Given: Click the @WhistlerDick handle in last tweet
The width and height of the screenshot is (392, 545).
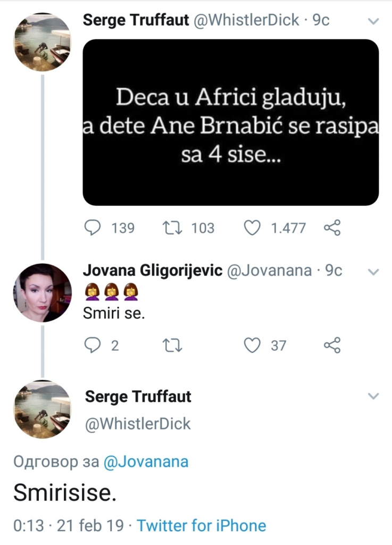Looking at the screenshot, I should coord(138,424).
